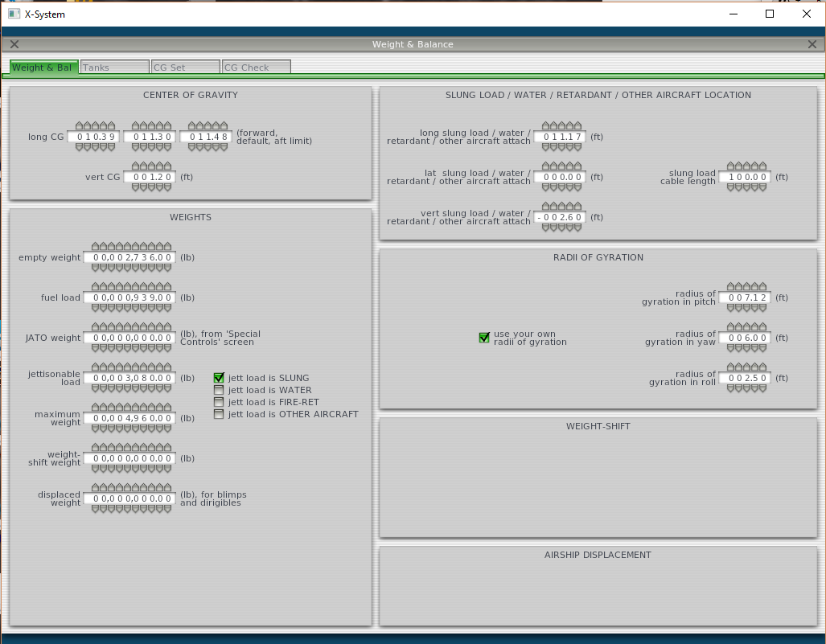The width and height of the screenshot is (826, 644).
Task: Increase last digit of empty weight
Action: click(168, 247)
